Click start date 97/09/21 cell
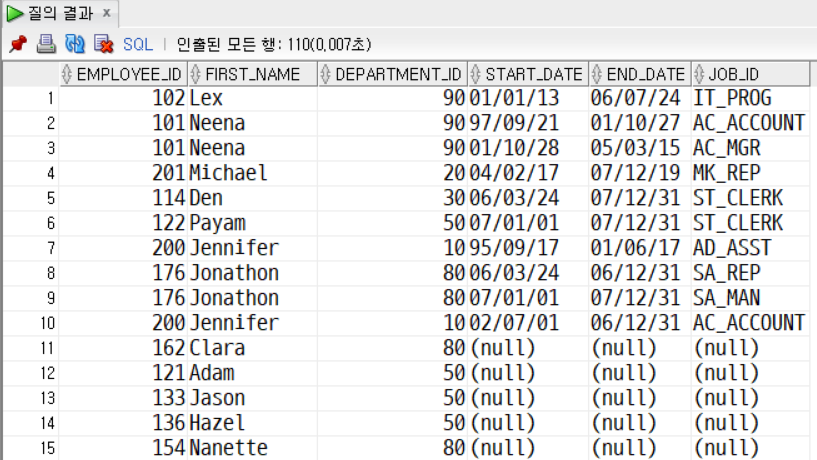Viewport: 817px width, 460px height. point(528,123)
